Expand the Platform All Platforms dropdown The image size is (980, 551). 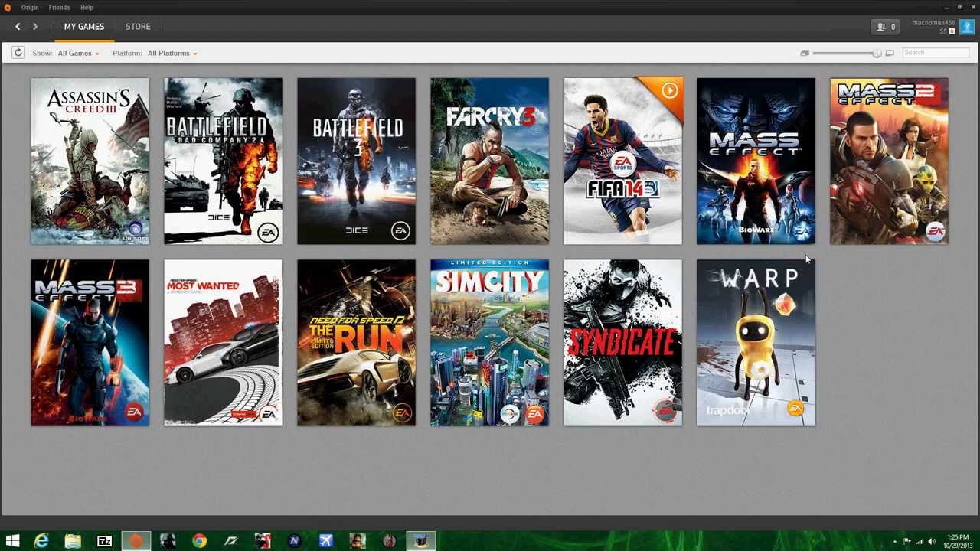click(x=172, y=53)
